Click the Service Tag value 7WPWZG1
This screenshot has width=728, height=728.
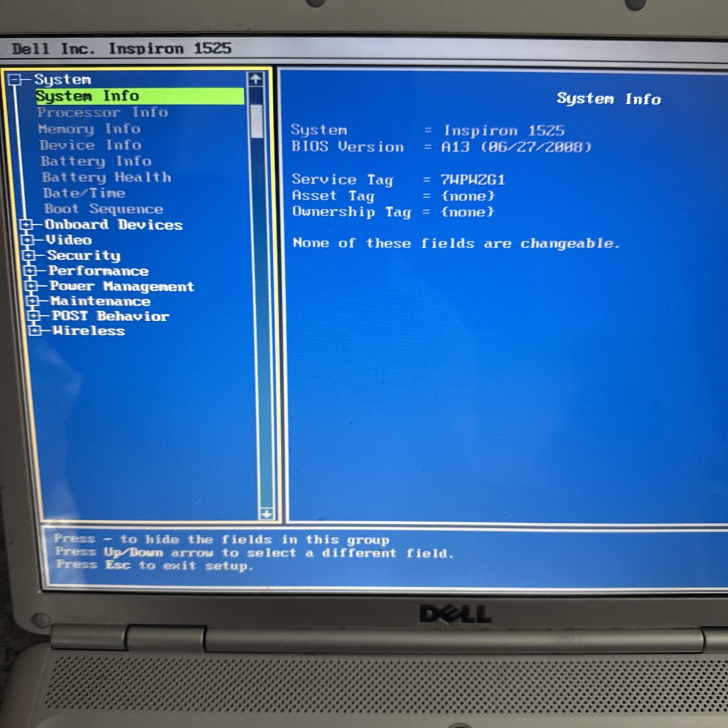[473, 180]
